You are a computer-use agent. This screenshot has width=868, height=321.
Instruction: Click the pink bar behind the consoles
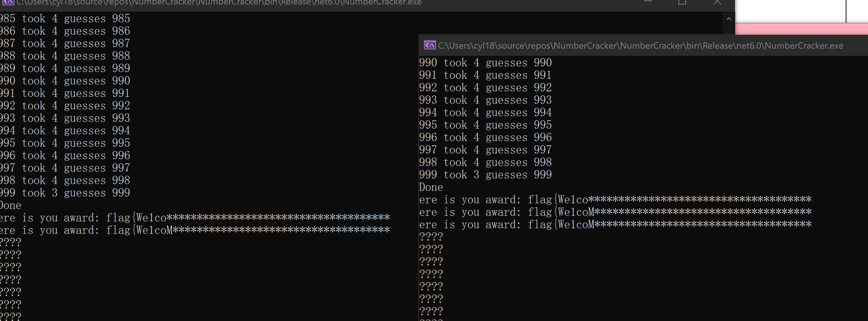pos(800,29)
